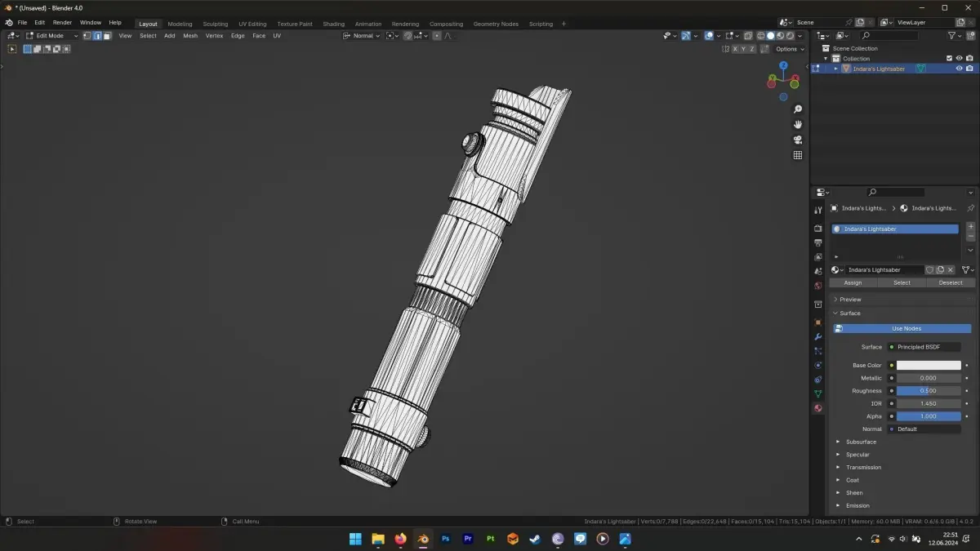
Task: Open Normal transform orientation dropdown
Action: (362, 36)
